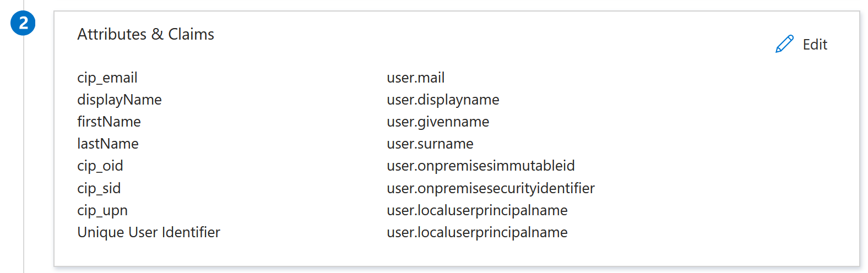Image resolution: width=868 pixels, height=273 pixels.
Task: Click the user.surname value
Action: coord(430,144)
